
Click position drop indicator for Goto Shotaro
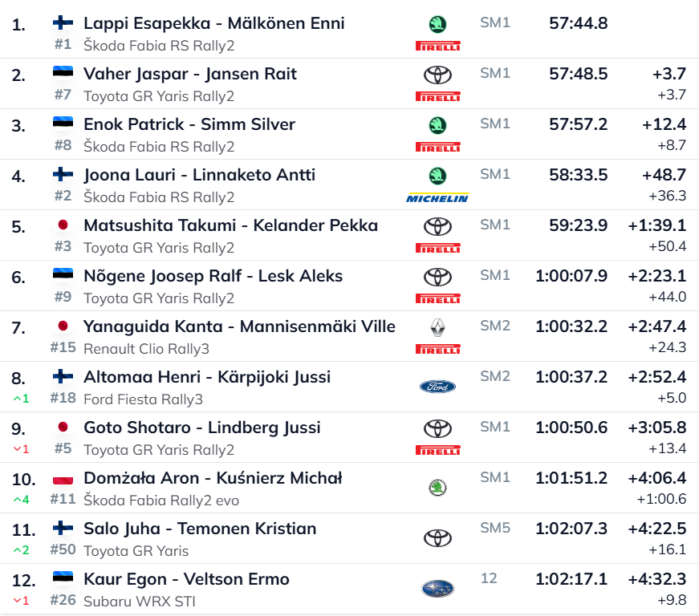coord(21,449)
